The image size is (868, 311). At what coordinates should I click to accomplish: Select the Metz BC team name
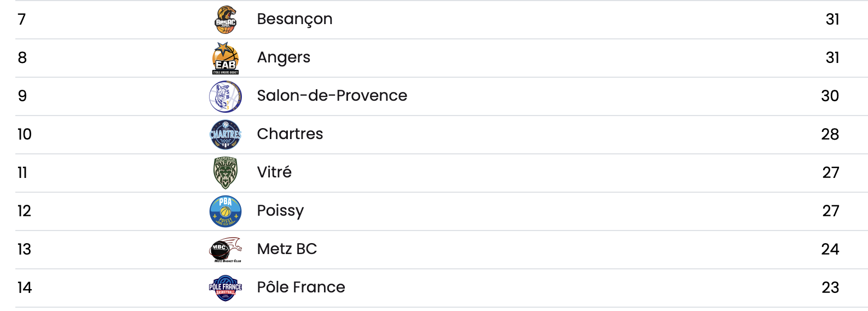[x=287, y=249]
